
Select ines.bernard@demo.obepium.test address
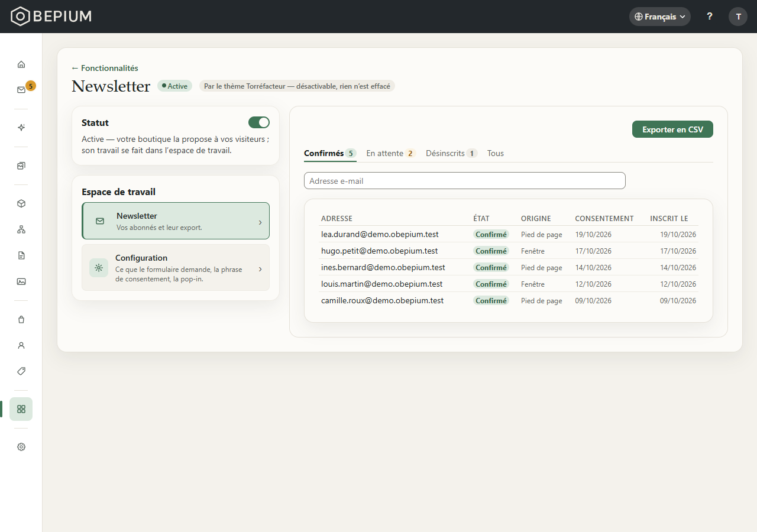click(x=383, y=267)
